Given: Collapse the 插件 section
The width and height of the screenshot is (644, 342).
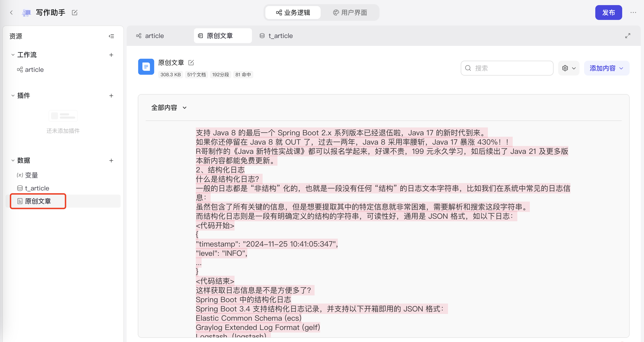Looking at the screenshot, I should [13, 96].
